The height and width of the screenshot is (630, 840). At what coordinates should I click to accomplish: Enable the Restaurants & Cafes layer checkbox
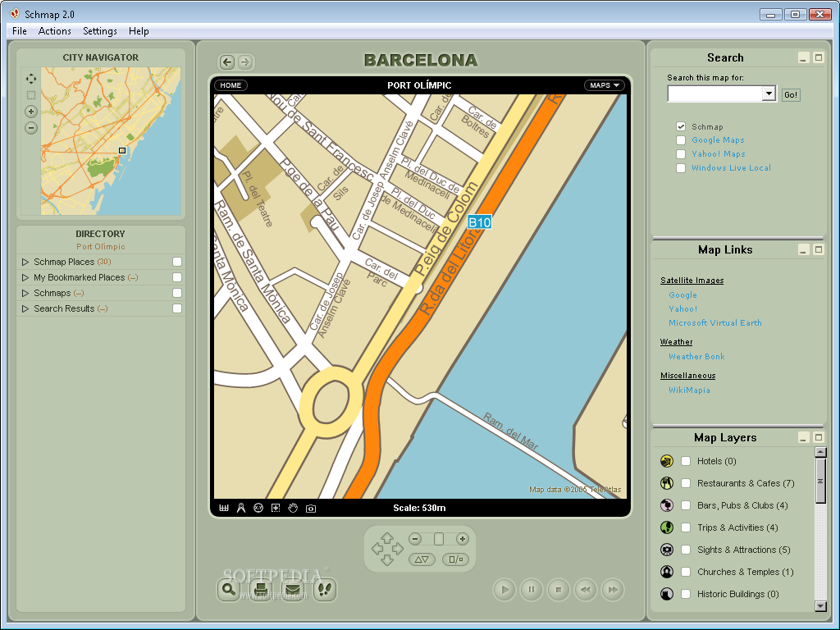click(x=686, y=483)
